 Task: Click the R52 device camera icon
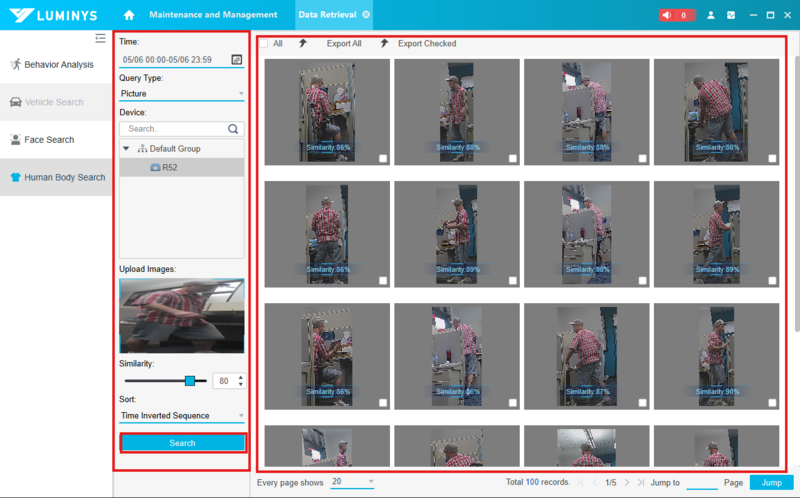[x=156, y=167]
